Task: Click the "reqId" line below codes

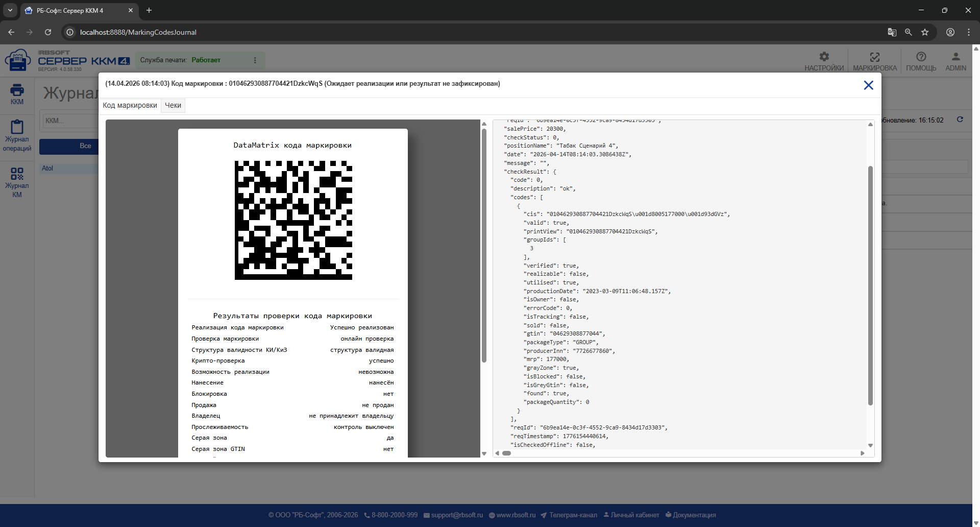Action: 589,428
